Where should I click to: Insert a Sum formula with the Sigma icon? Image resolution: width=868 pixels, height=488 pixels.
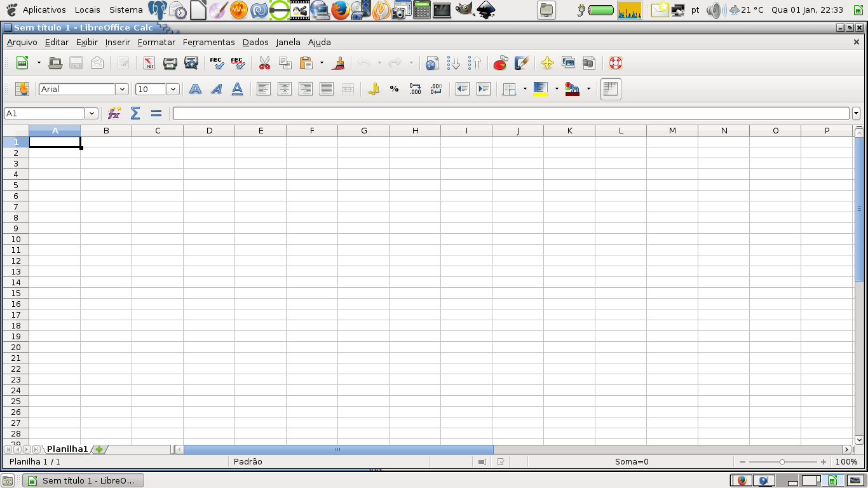coord(135,113)
